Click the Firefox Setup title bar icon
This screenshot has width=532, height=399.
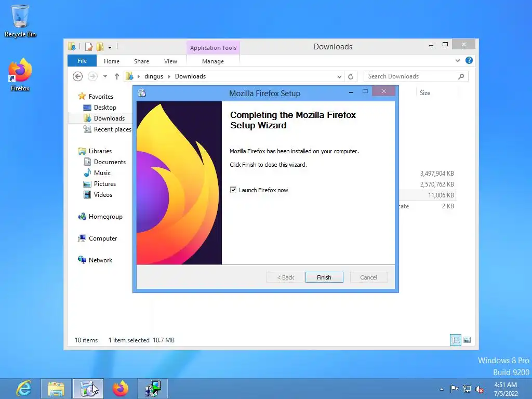(x=142, y=93)
